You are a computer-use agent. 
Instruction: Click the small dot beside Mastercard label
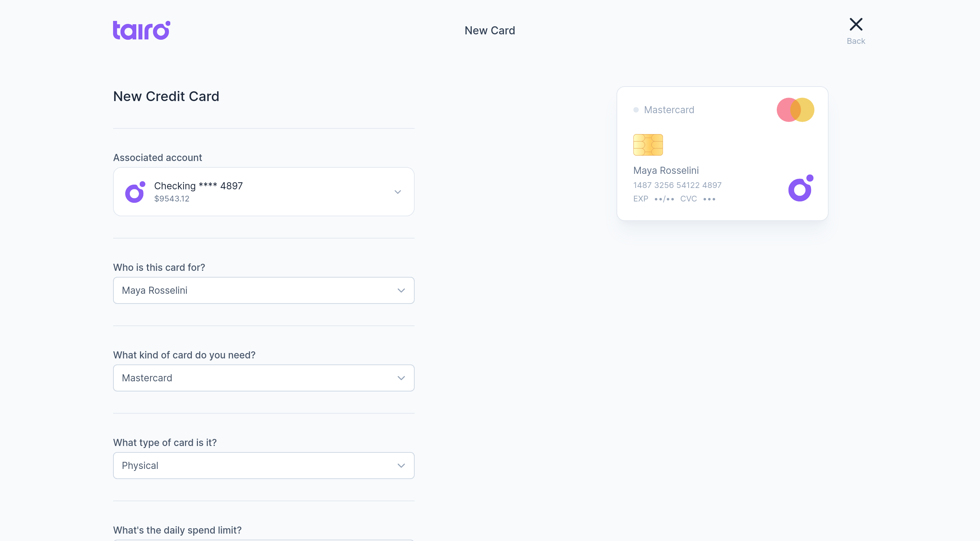(636, 110)
